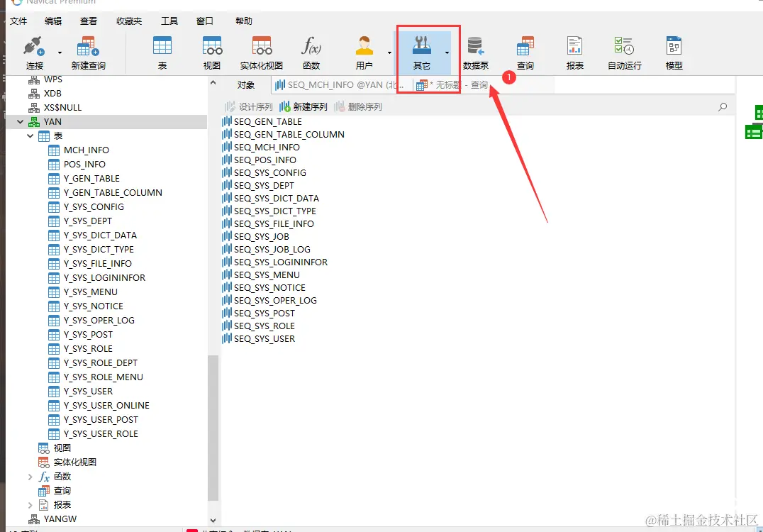Screen dimensions: 763x532
Task: Open the 查看 menu
Action: (x=89, y=21)
